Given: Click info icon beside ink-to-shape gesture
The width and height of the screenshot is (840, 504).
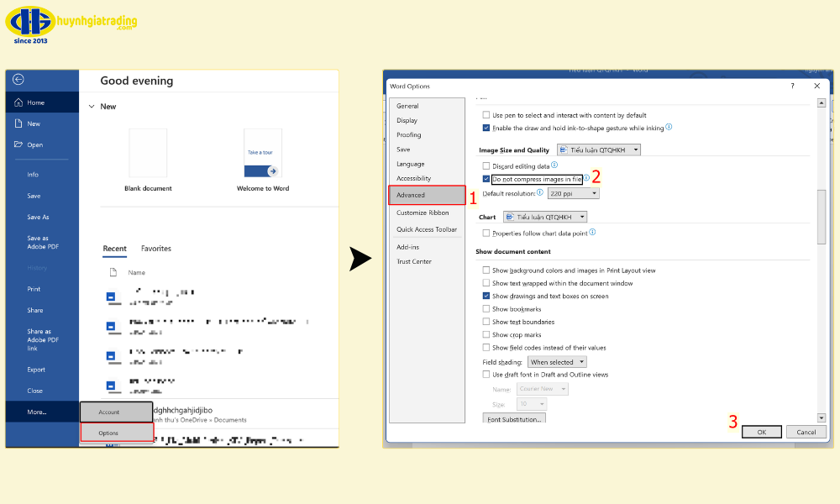Looking at the screenshot, I should click(669, 127).
